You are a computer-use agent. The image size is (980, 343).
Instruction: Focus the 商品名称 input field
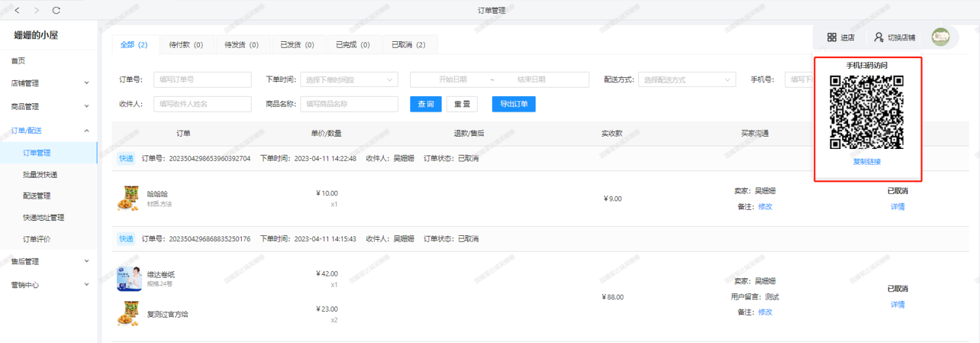349,104
